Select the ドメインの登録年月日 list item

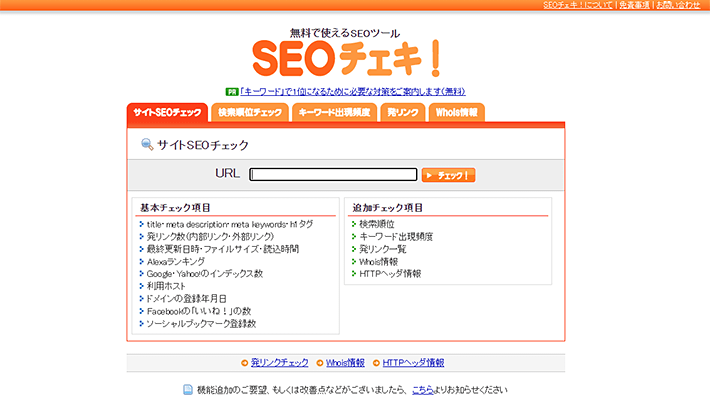point(186,298)
